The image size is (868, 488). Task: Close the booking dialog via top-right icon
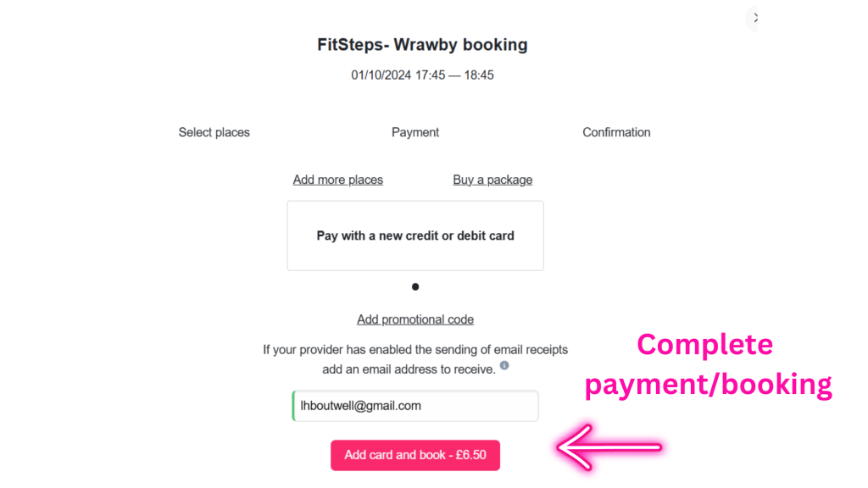754,18
